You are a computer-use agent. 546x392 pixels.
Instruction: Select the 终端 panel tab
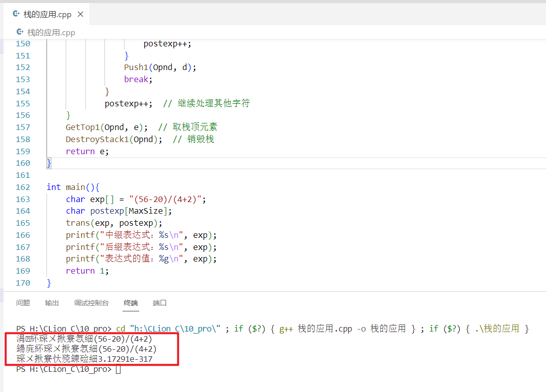click(131, 303)
